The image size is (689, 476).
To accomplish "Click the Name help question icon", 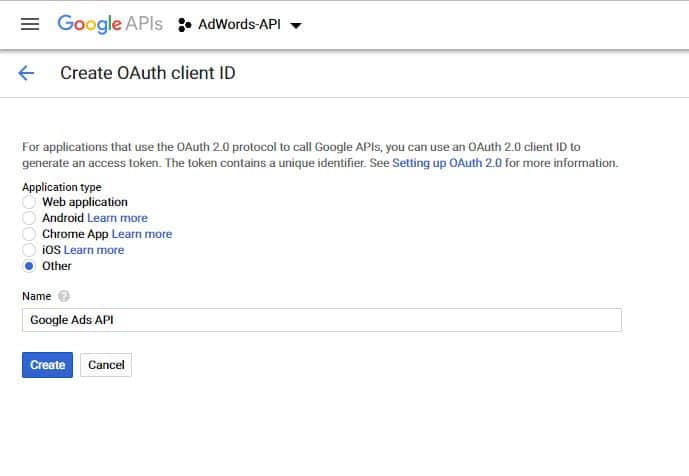I will (x=64, y=296).
